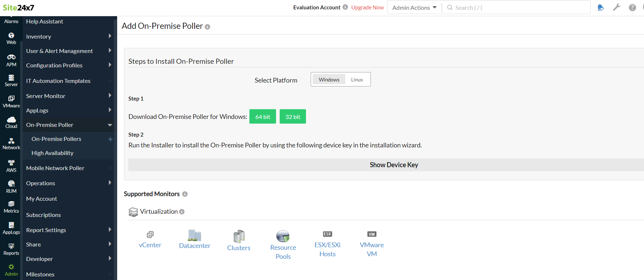Click the Upgrade Now link
The width and height of the screenshot is (644, 280).
[367, 8]
